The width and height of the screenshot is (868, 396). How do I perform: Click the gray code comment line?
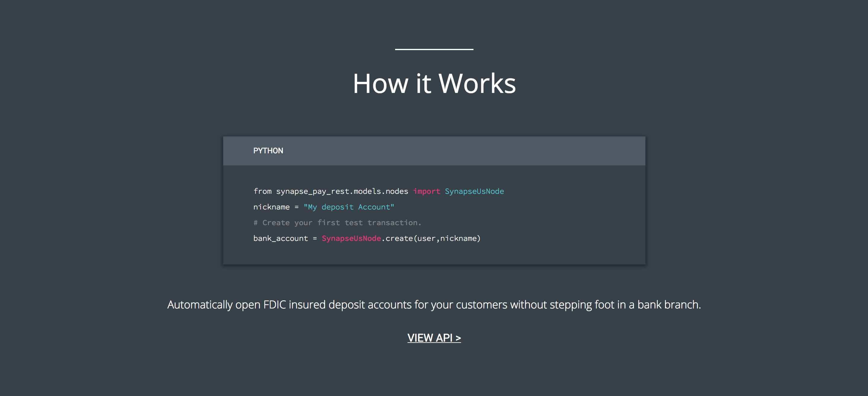pyautogui.click(x=337, y=223)
